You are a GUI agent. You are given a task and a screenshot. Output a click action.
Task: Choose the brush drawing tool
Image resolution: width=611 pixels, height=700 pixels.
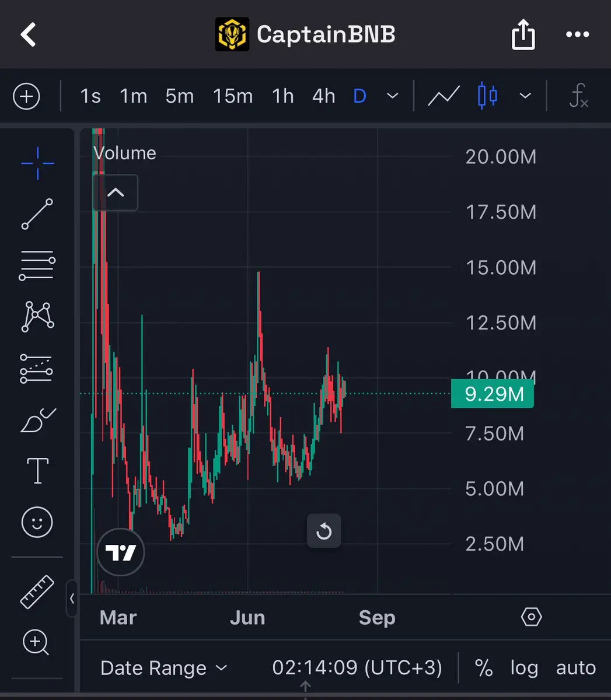pos(37,419)
